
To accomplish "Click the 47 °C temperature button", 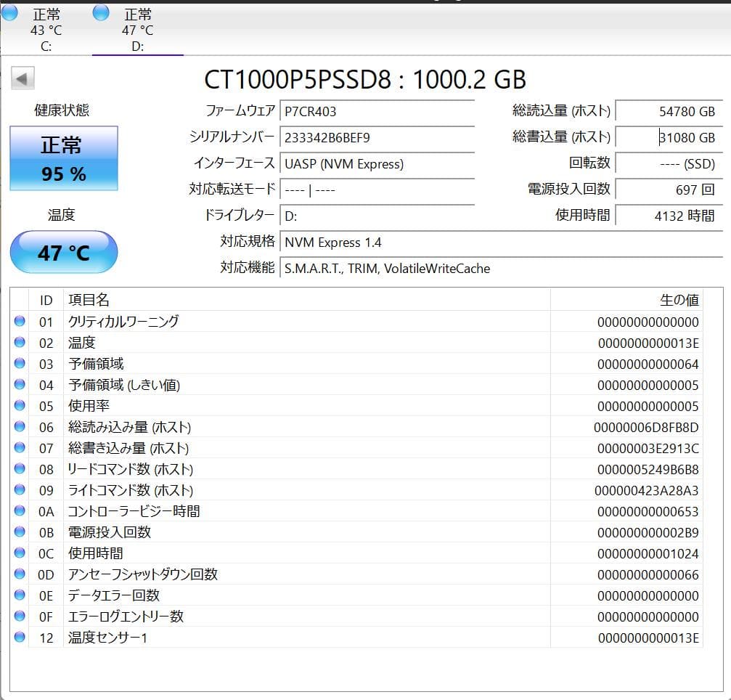I will pyautogui.click(x=64, y=252).
